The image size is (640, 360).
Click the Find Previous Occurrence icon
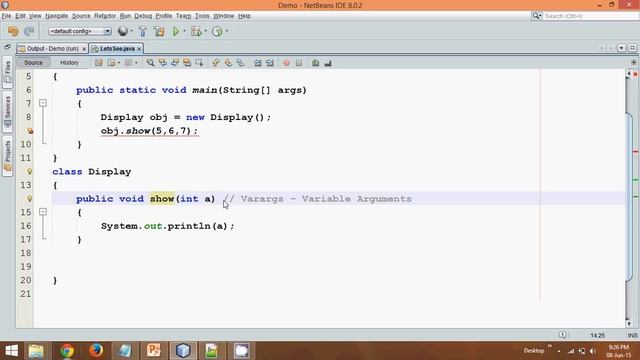point(162,63)
